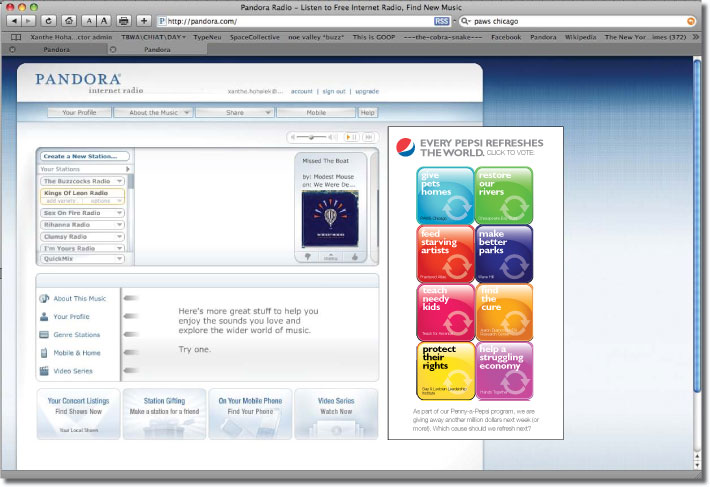Screen dimensions: 710x487
Task: Decrease text size with the small A button
Action: pyautogui.click(x=89, y=21)
